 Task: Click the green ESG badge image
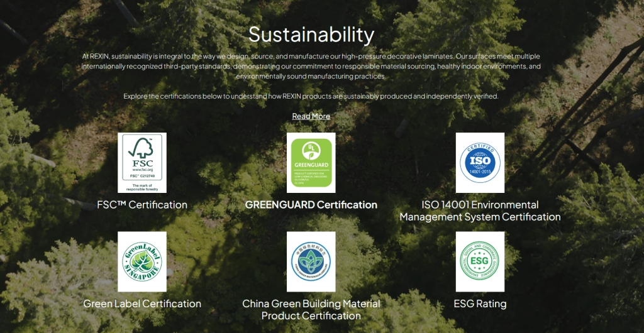tap(480, 261)
